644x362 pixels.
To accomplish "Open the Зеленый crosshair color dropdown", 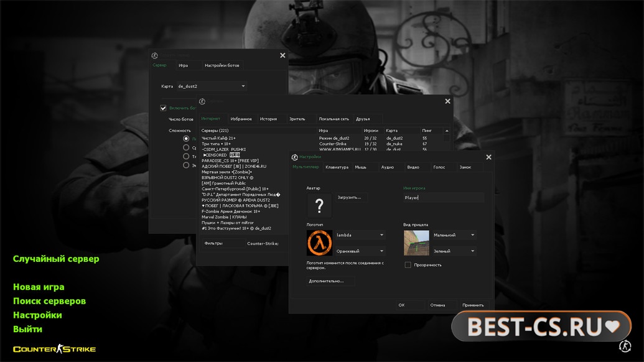I will tap(454, 251).
